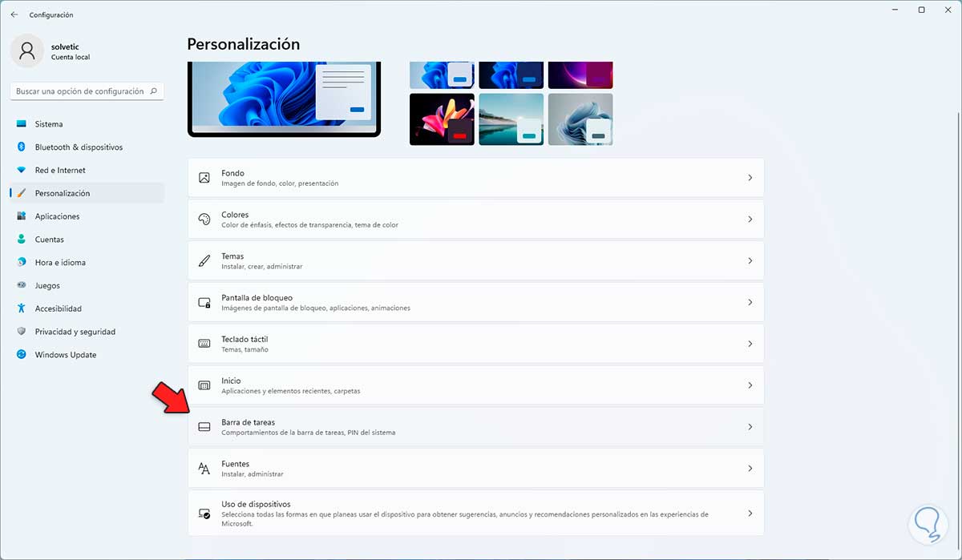This screenshot has width=962, height=560.
Task: Open Fuentes settings row
Action: coord(476,469)
